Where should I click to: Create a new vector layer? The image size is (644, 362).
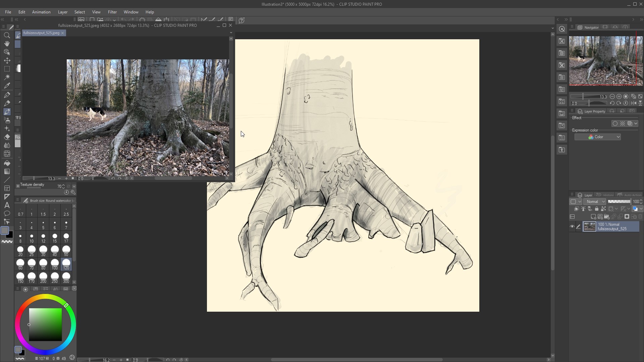[x=600, y=217]
